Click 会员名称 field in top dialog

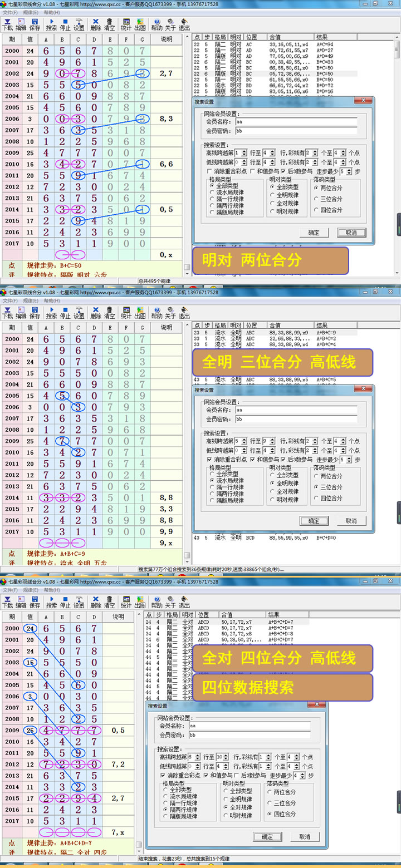click(x=296, y=121)
